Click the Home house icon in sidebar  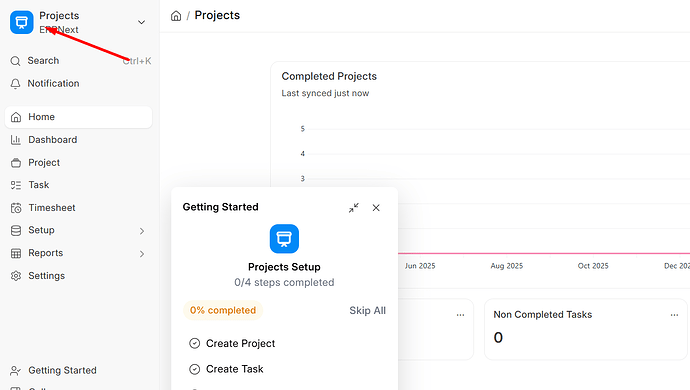(16, 117)
